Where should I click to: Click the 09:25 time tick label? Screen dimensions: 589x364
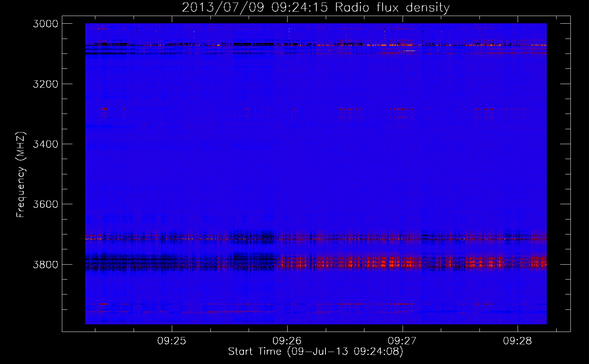pos(172,341)
